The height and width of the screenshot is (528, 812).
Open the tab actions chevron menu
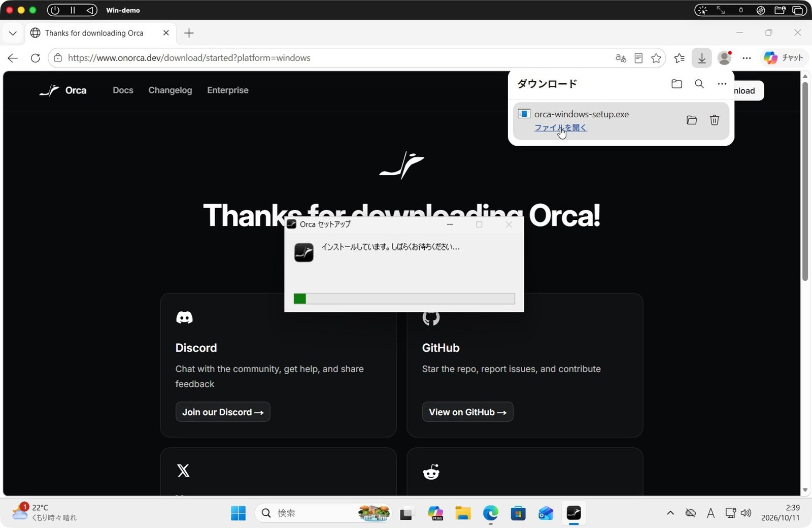click(13, 33)
